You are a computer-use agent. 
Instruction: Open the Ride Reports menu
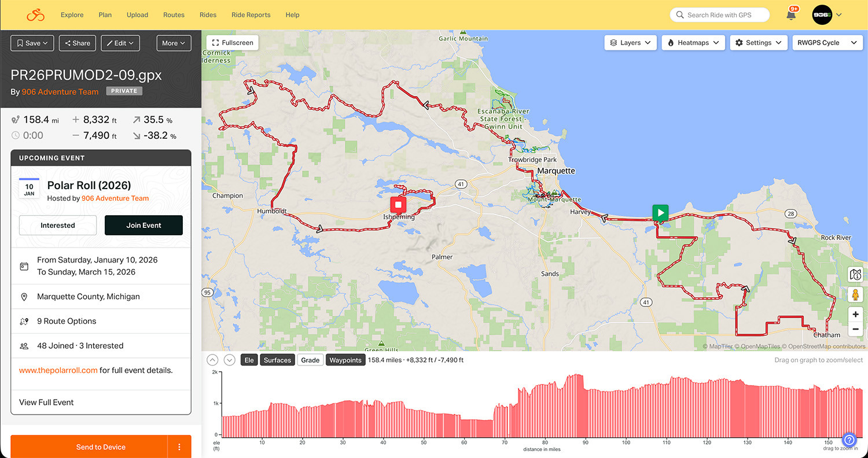pyautogui.click(x=251, y=15)
